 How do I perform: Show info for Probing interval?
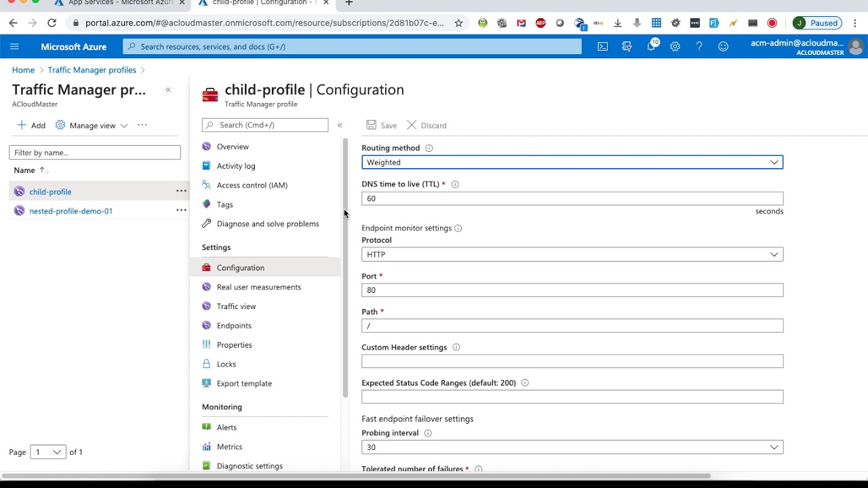coord(428,433)
